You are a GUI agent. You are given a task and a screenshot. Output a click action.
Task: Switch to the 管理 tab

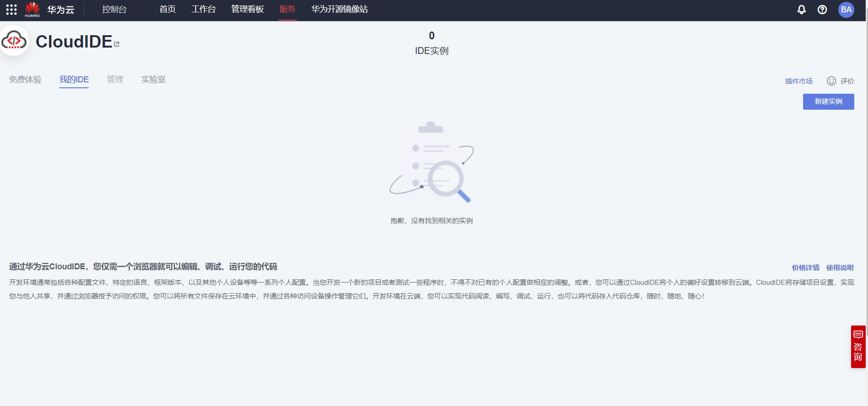[x=115, y=80]
